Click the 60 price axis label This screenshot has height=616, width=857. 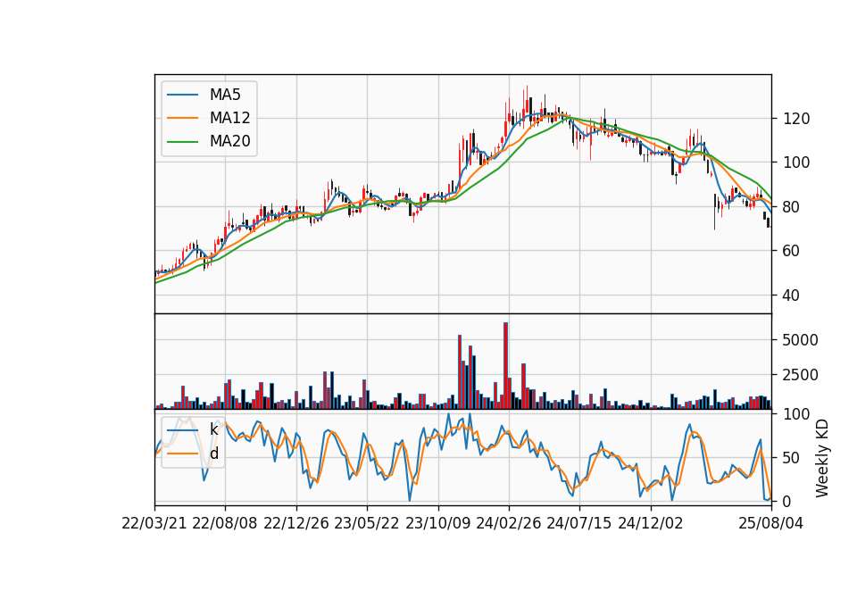click(792, 251)
